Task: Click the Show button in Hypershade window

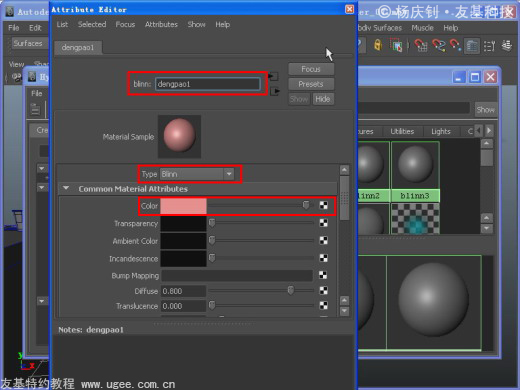Action: tap(485, 110)
